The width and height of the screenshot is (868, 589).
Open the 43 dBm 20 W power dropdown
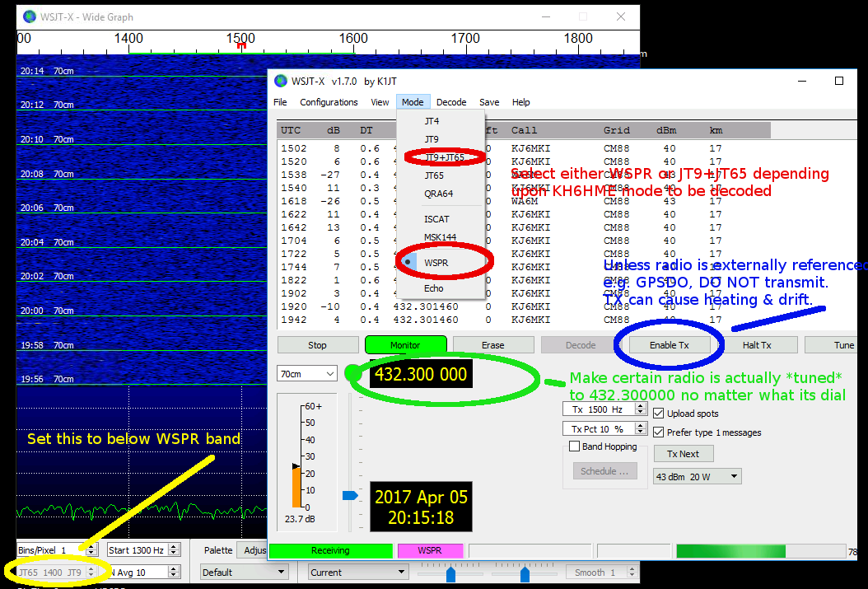[698, 477]
